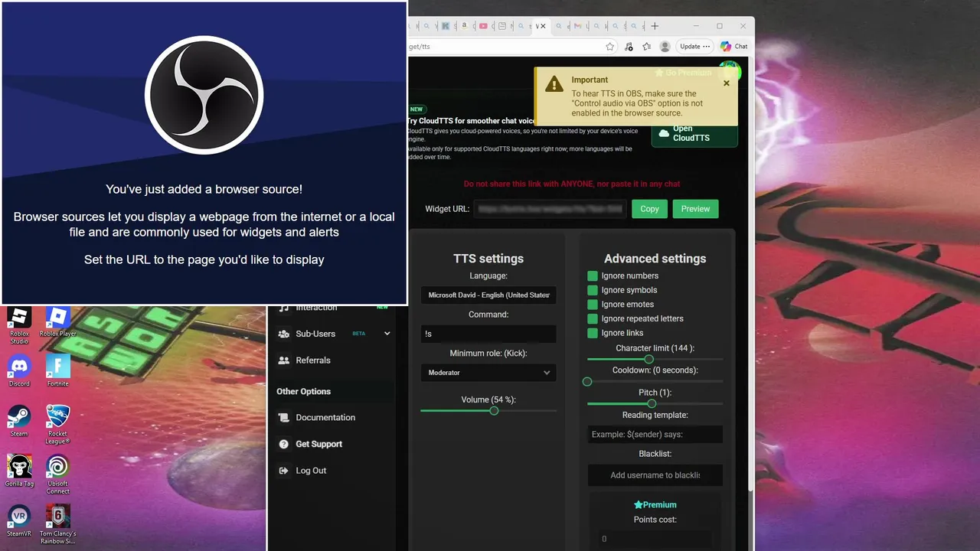The image size is (980, 551).
Task: Open the Rocket League desktop shortcut
Action: tap(57, 425)
